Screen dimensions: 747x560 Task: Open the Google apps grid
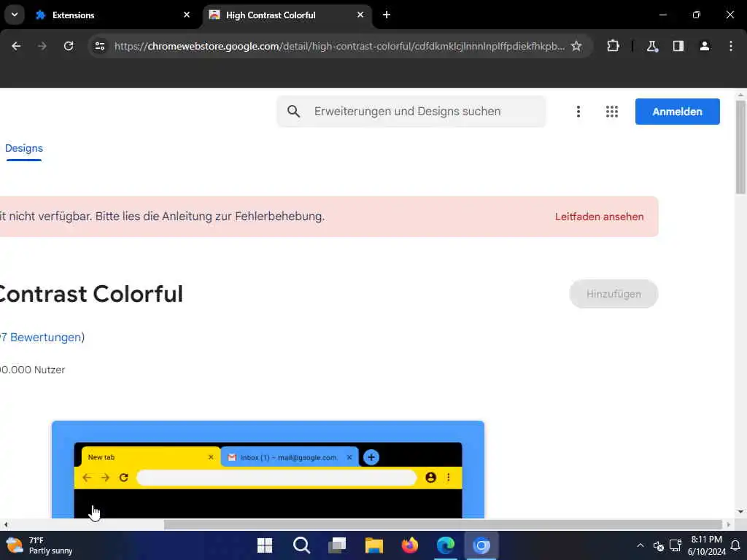[612, 112]
